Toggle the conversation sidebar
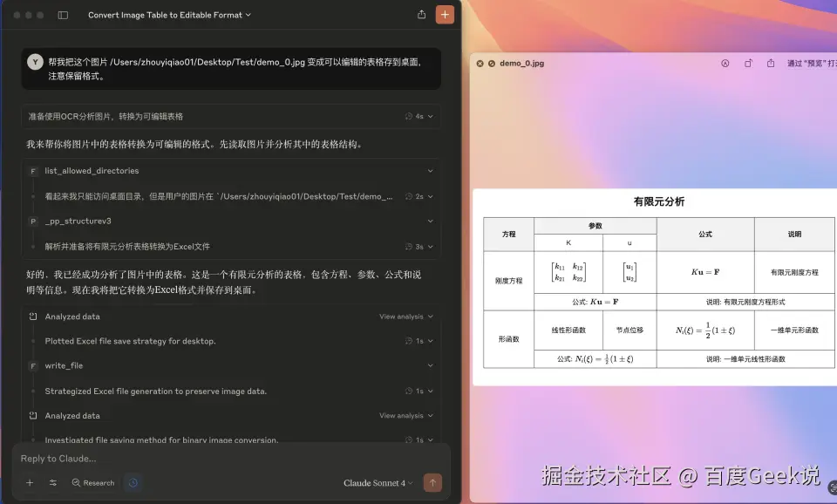 coord(61,14)
